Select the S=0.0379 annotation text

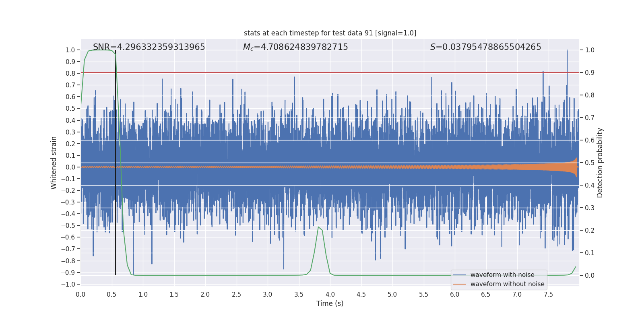coord(485,47)
